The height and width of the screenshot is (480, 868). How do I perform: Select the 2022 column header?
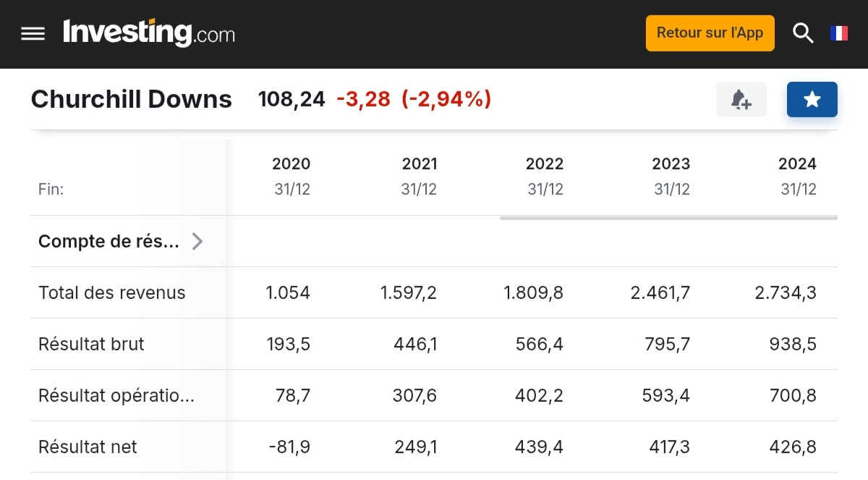tap(545, 164)
